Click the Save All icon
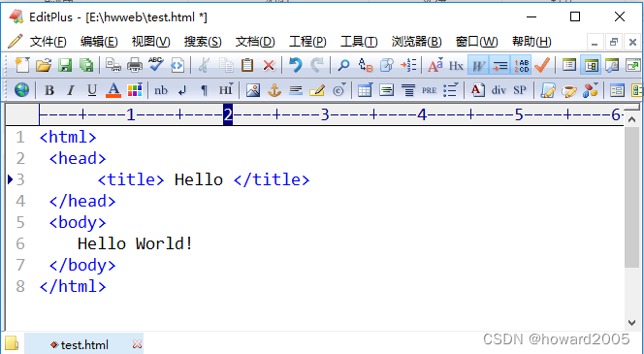 point(86,65)
